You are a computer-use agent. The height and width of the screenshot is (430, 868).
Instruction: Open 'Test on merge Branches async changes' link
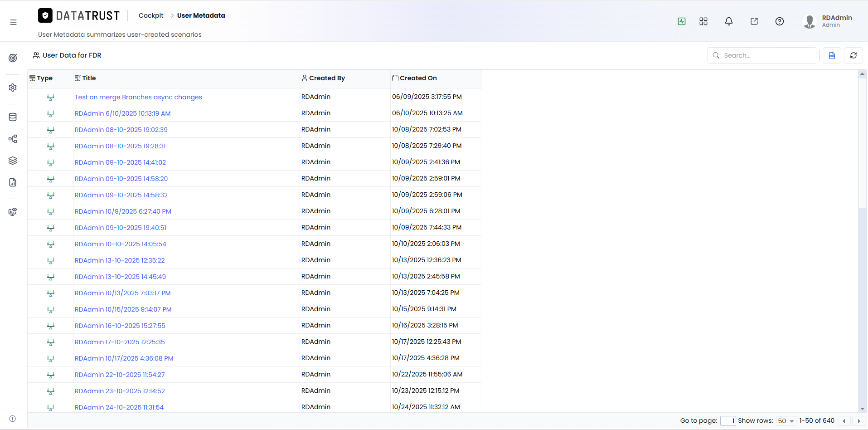(x=138, y=97)
